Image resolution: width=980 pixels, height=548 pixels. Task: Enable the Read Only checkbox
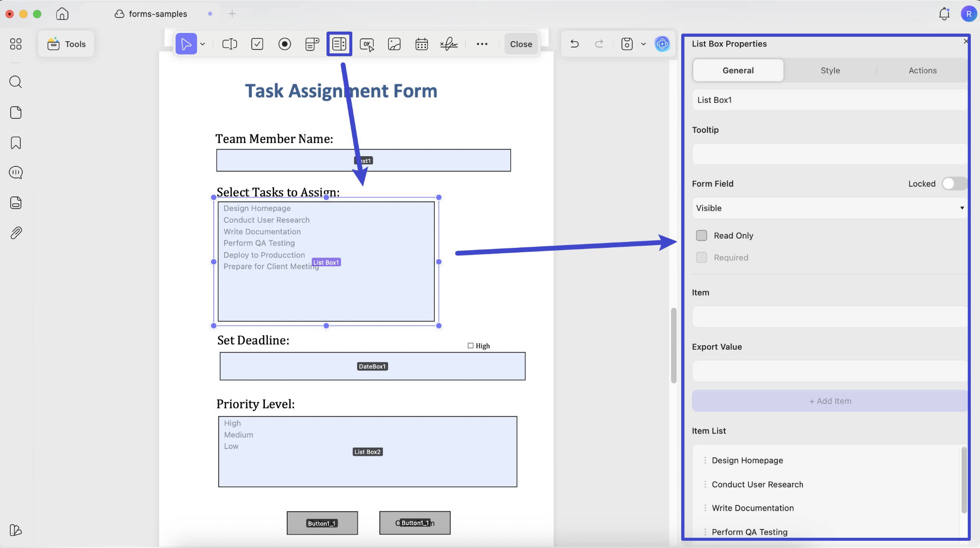(702, 236)
